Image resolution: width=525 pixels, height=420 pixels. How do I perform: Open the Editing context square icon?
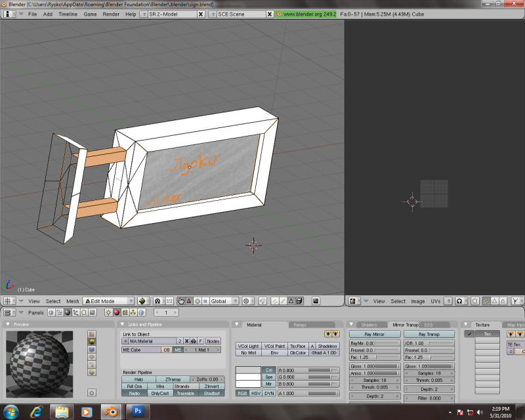84,312
